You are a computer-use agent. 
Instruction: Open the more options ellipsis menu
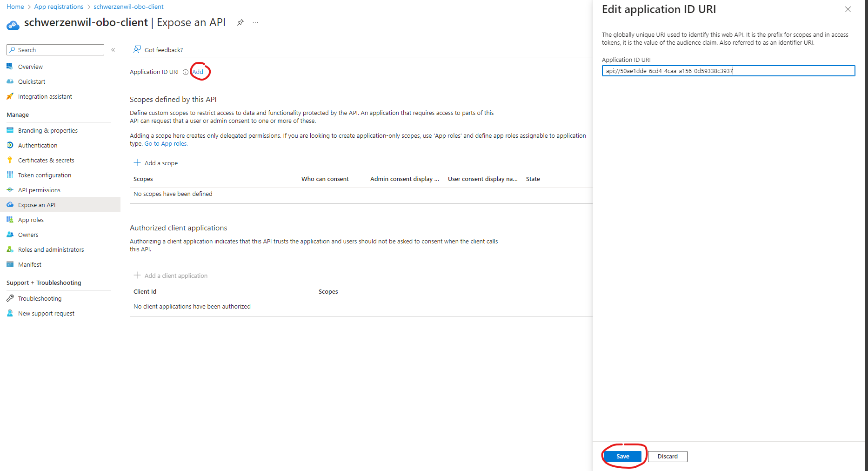pos(255,22)
